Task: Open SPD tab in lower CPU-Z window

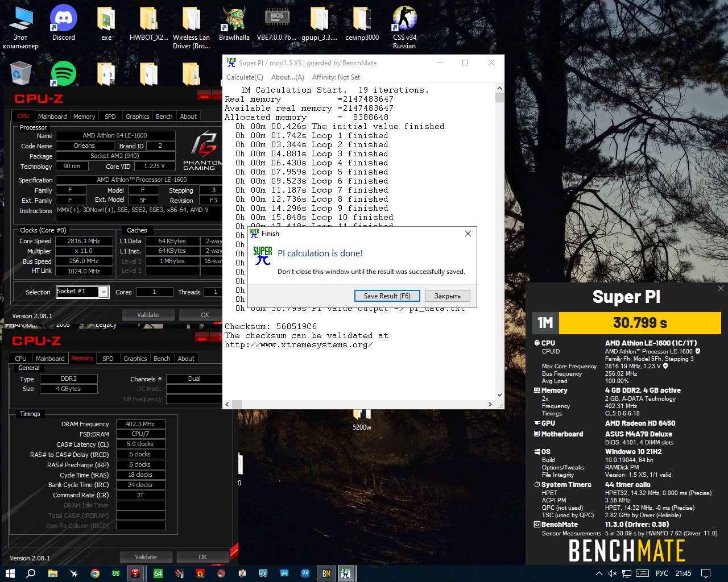Action: [x=108, y=358]
